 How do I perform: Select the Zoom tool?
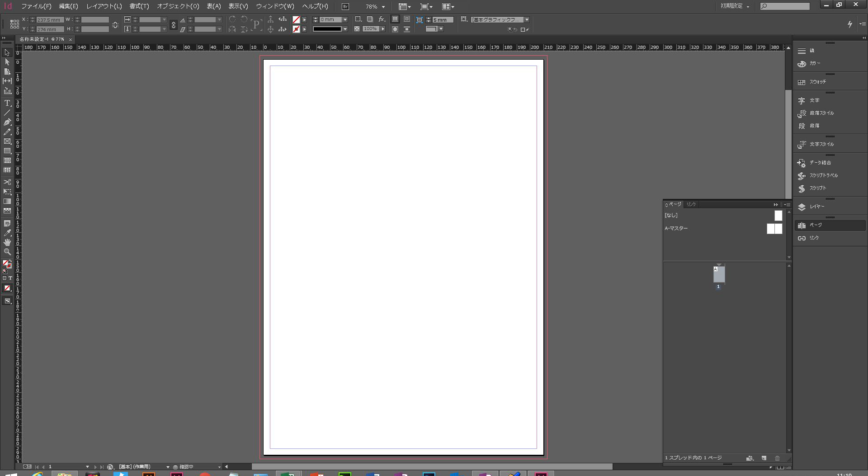(x=7, y=252)
